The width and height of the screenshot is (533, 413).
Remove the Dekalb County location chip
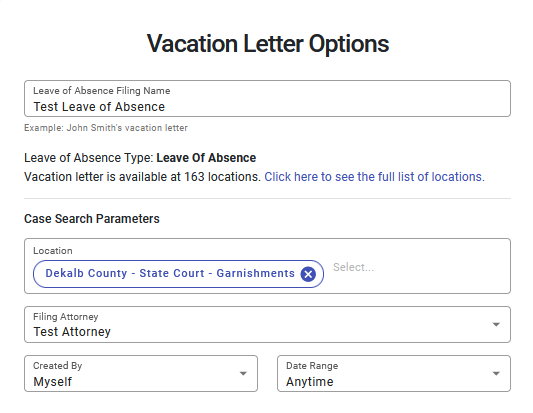point(308,274)
